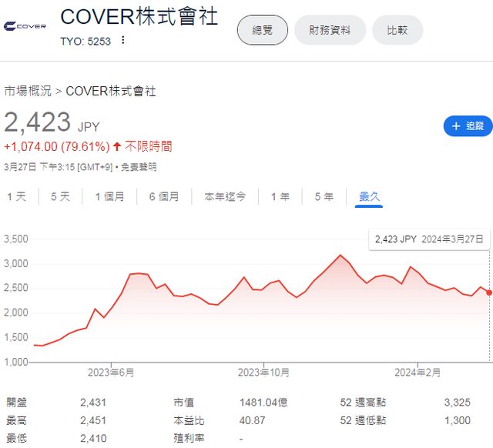This screenshot has width=493, height=448.
Task: Switch to the 財務資料 financials tab
Action: (x=330, y=30)
